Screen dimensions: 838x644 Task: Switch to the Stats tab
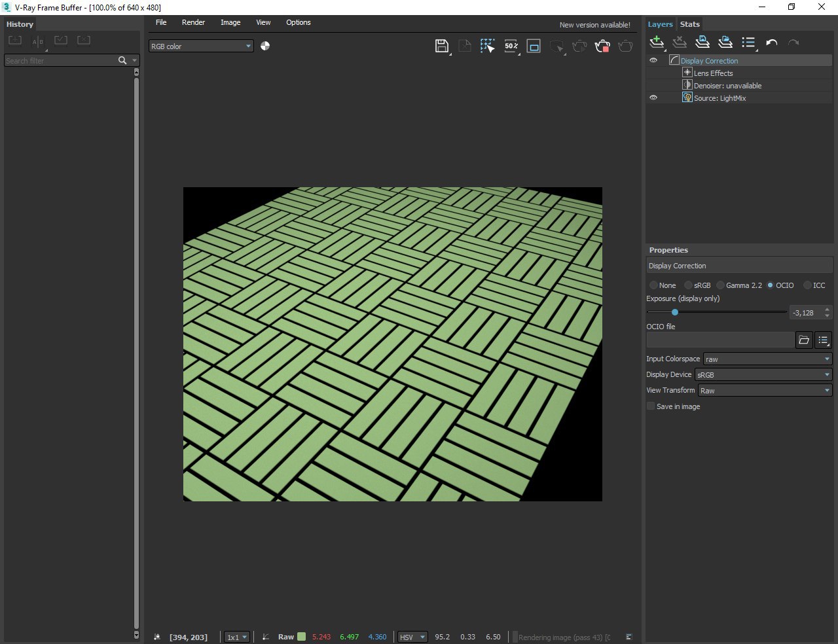click(x=690, y=24)
